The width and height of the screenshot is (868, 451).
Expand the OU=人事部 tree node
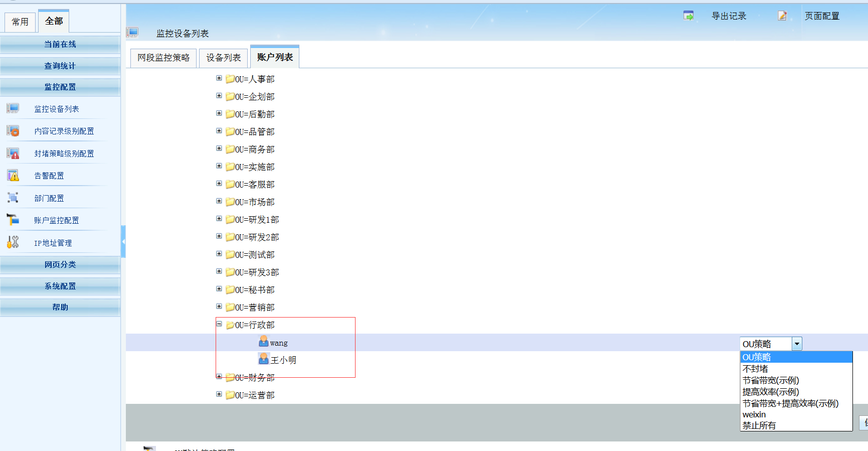pos(219,78)
